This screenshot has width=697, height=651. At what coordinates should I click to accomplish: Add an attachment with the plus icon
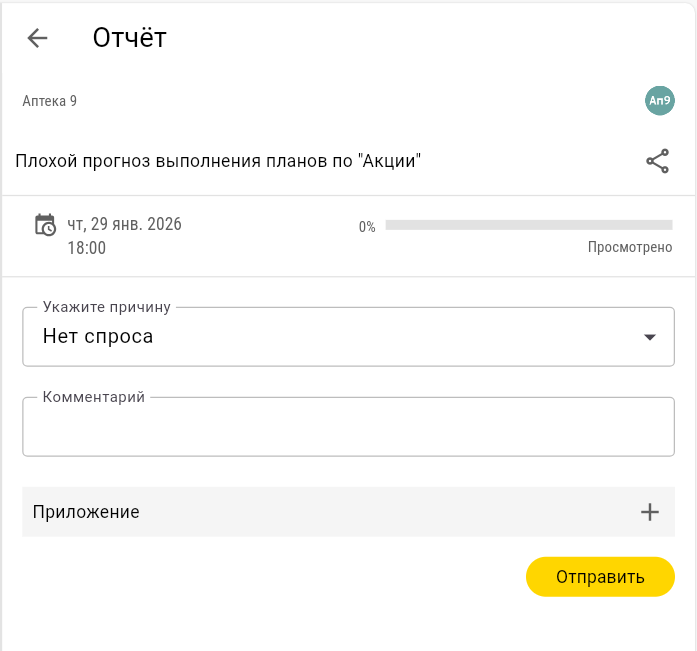coord(650,512)
